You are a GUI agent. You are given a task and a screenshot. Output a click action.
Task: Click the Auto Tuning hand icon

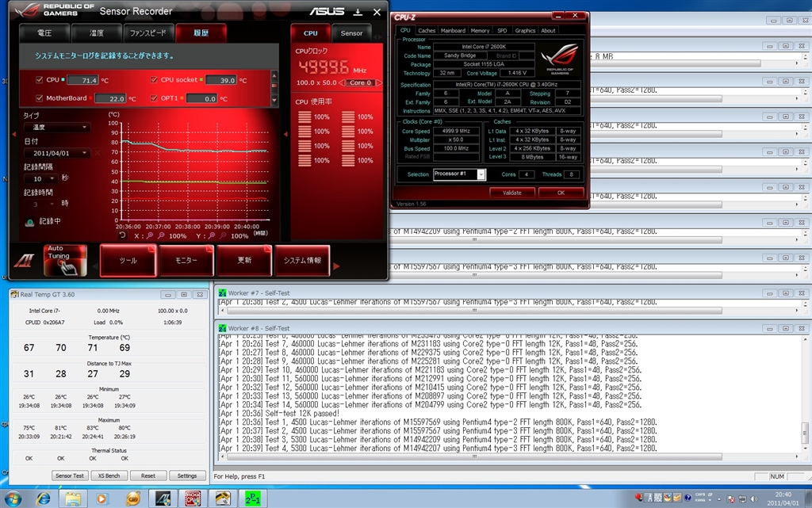coord(65,260)
